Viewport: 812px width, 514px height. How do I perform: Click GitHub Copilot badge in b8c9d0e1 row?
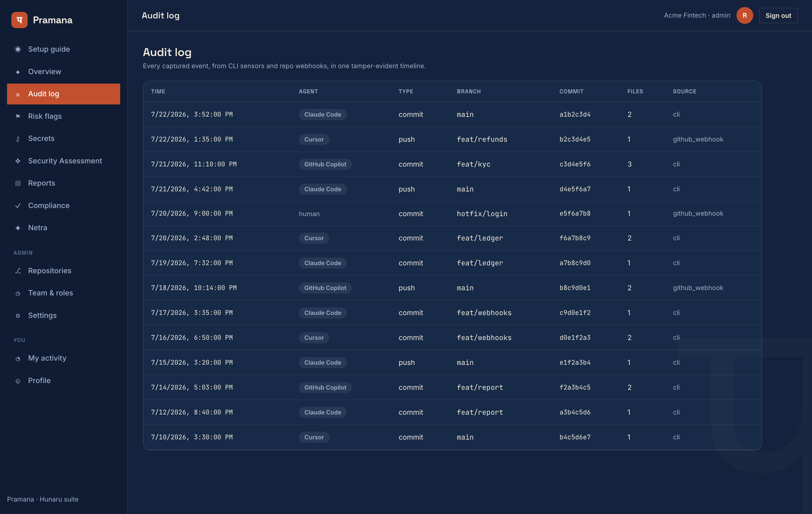325,288
